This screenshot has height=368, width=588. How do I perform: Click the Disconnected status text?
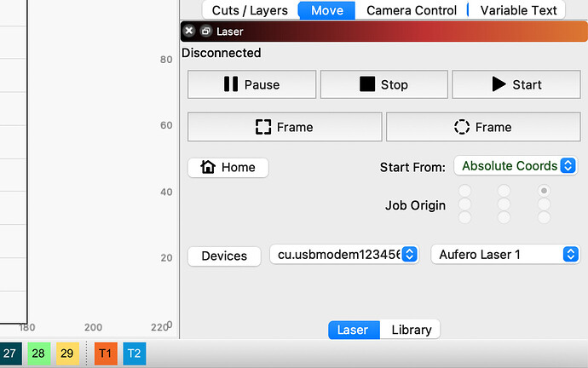tap(222, 53)
